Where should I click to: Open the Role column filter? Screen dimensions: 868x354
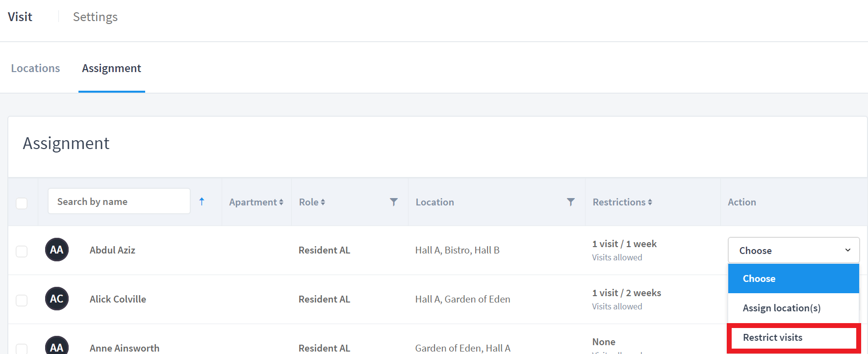[x=394, y=202]
